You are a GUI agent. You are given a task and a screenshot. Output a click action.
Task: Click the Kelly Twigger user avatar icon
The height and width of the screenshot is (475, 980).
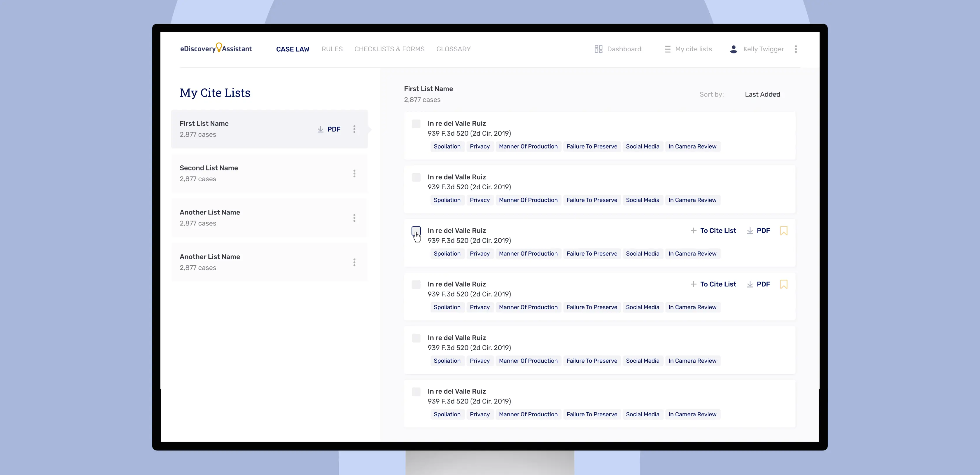pyautogui.click(x=734, y=49)
